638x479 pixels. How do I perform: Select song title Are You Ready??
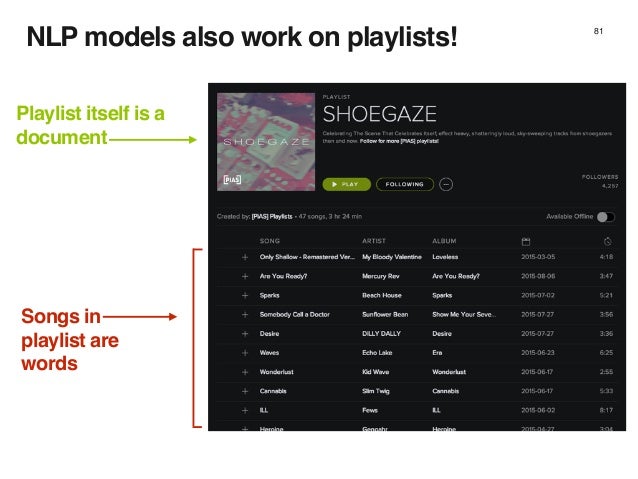[284, 276]
